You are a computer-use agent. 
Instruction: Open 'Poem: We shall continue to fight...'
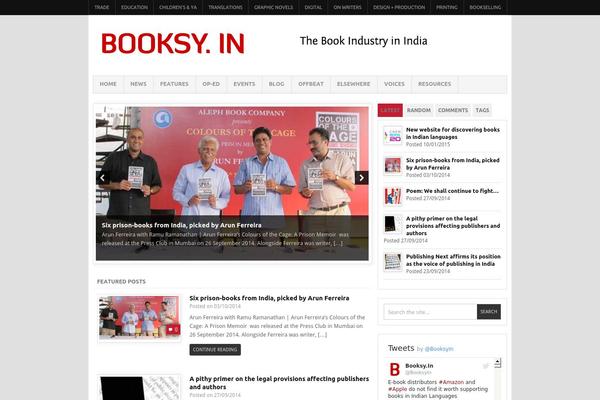[x=452, y=191]
